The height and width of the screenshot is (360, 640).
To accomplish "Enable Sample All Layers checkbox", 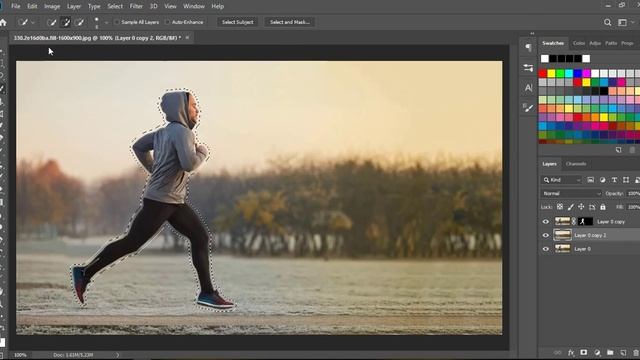I will pyautogui.click(x=117, y=22).
